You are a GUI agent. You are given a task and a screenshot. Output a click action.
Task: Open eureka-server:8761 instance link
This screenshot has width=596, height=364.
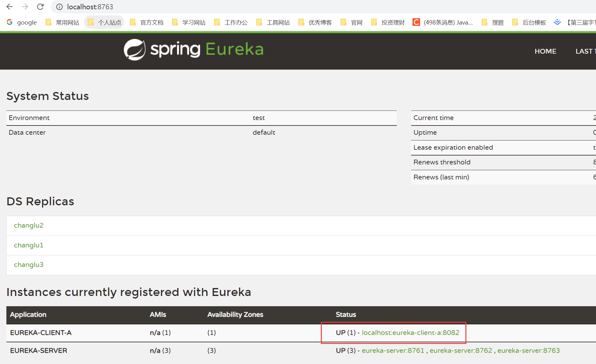coord(393,351)
